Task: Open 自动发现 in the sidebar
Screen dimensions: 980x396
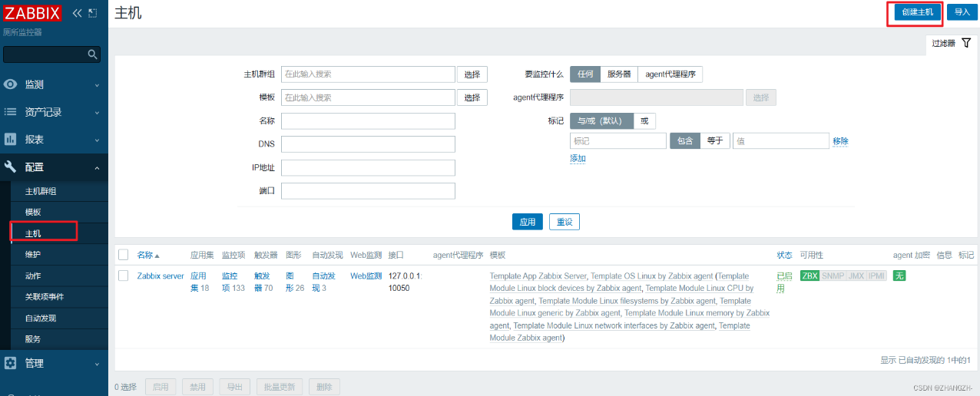Action: point(41,318)
